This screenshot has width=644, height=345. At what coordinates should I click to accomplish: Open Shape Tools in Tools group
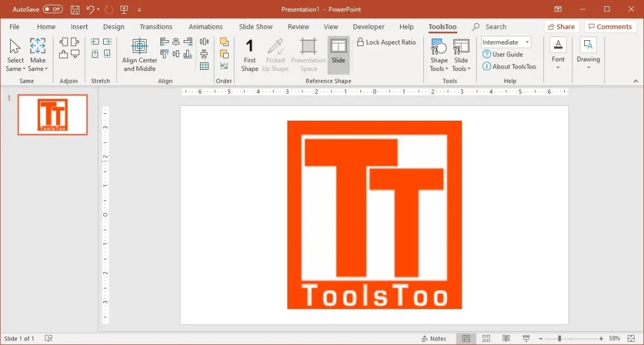click(x=439, y=55)
